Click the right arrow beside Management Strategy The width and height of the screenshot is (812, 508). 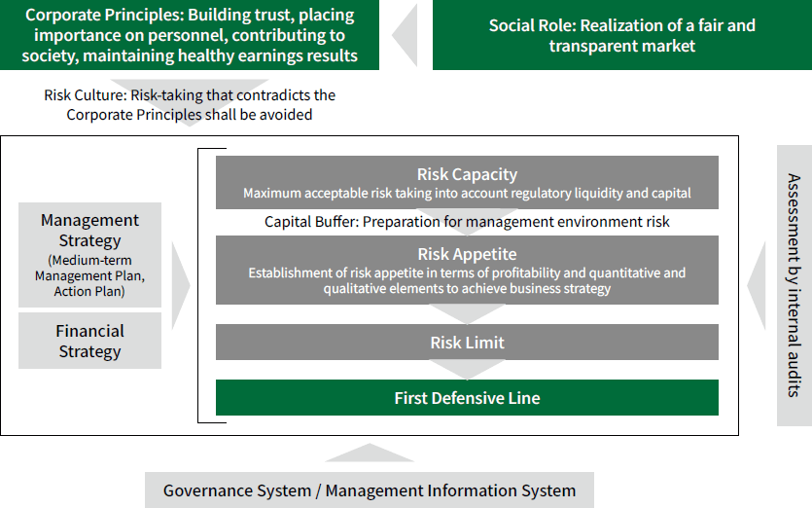180,285
